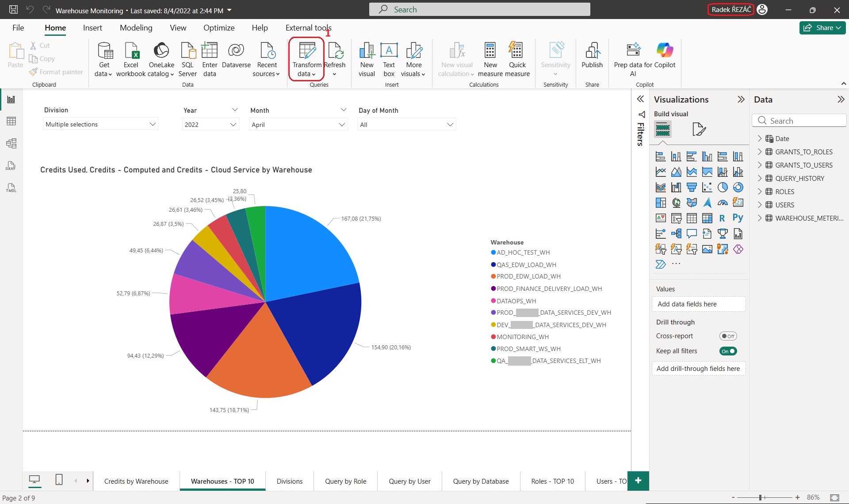Turn off Keep all filters toggle

click(x=727, y=351)
